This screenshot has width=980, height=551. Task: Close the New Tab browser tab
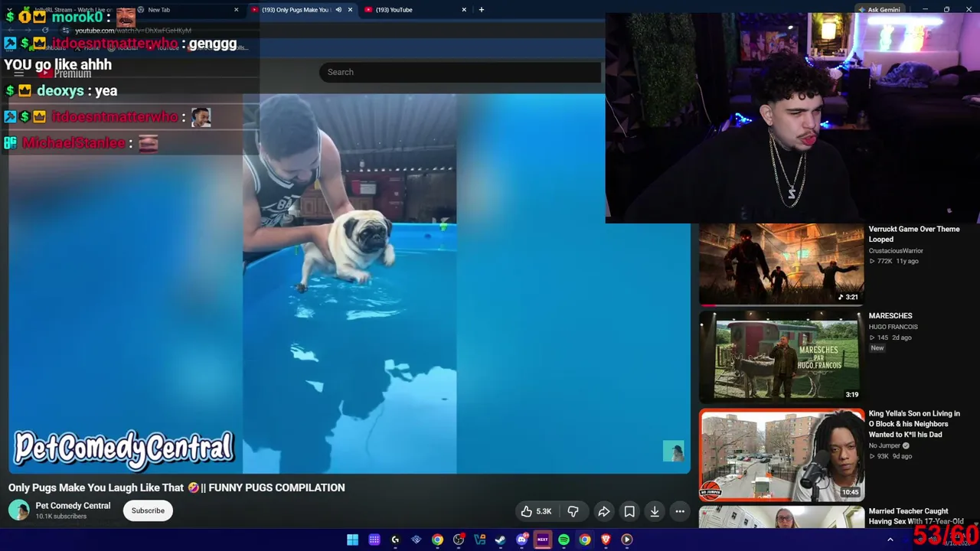click(x=236, y=10)
